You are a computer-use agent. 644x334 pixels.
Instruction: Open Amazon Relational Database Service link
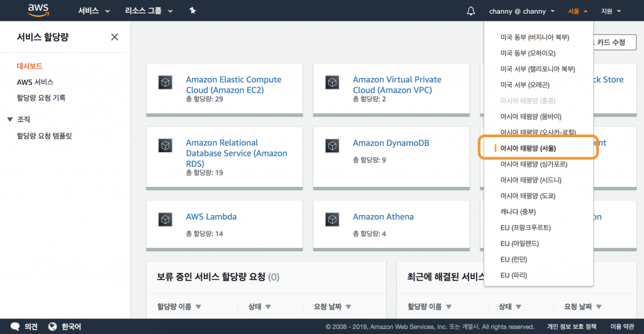tap(236, 153)
